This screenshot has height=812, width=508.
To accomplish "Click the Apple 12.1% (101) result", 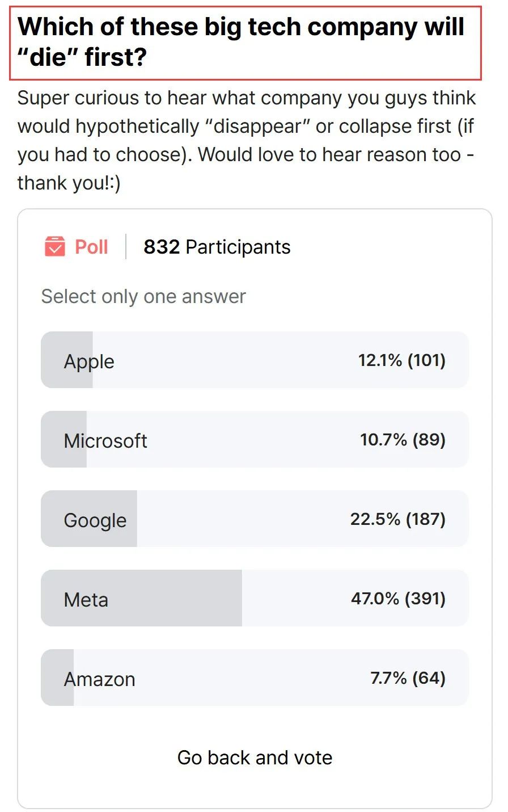I will pos(402,360).
